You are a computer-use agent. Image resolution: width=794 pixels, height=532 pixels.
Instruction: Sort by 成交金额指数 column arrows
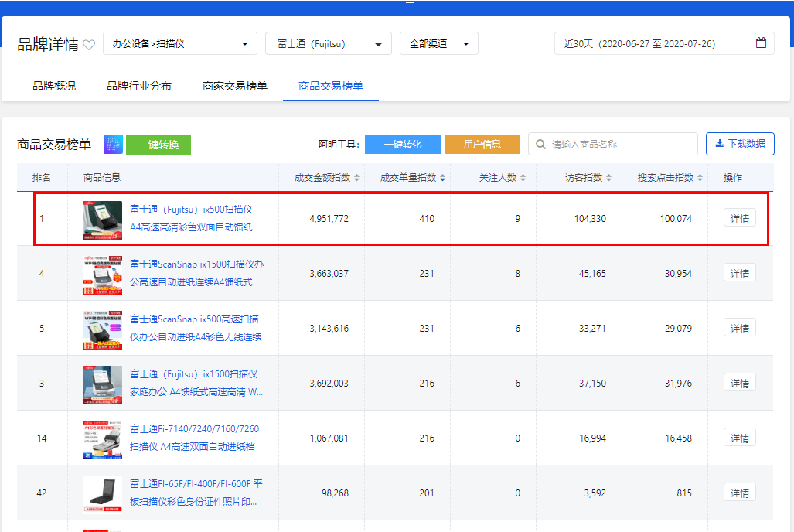357,178
